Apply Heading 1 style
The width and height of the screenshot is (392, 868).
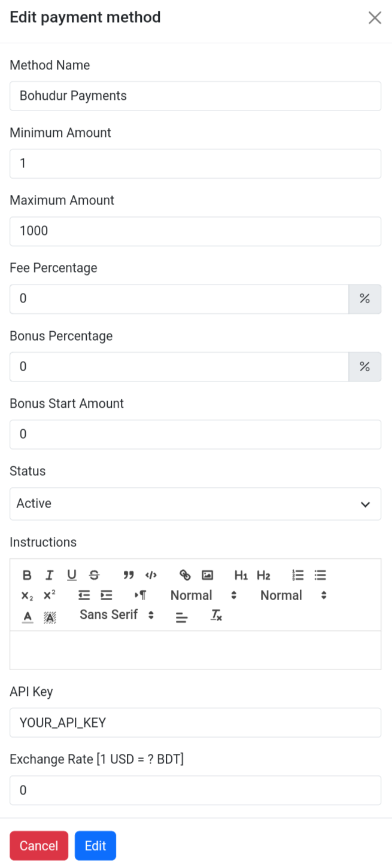click(241, 575)
